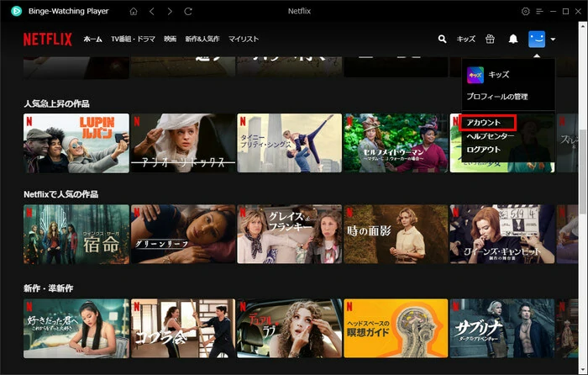Open ヘルプセンター in the profile menu

click(x=491, y=136)
